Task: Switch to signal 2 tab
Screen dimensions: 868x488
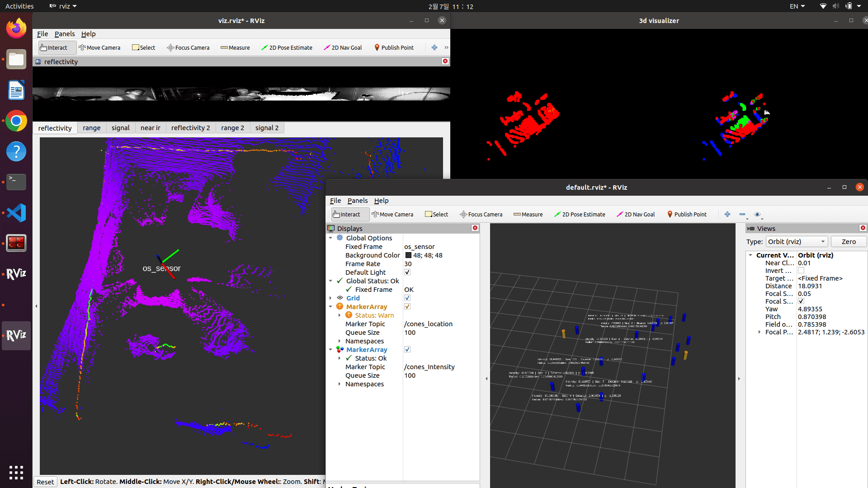Action: click(267, 128)
